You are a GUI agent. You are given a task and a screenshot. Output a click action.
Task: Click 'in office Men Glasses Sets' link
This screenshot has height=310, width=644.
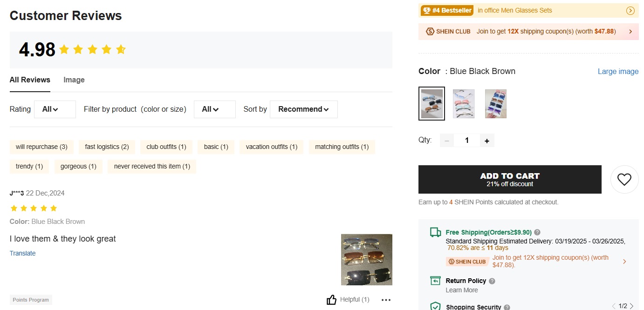coord(514,10)
